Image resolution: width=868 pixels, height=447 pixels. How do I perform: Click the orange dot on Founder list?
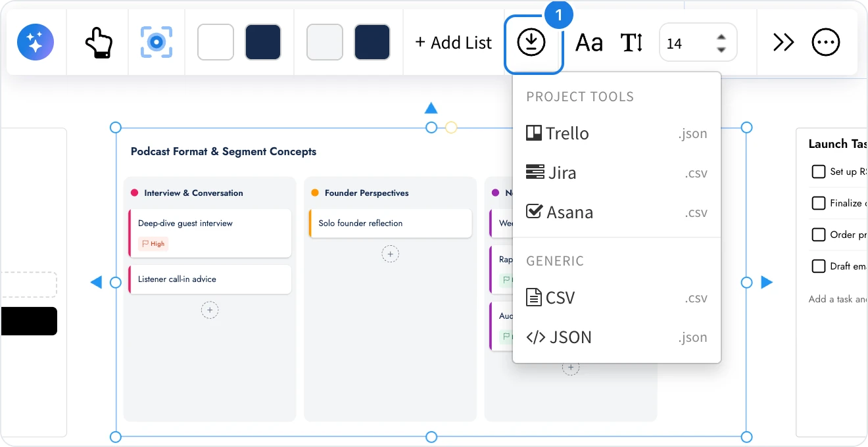(315, 193)
